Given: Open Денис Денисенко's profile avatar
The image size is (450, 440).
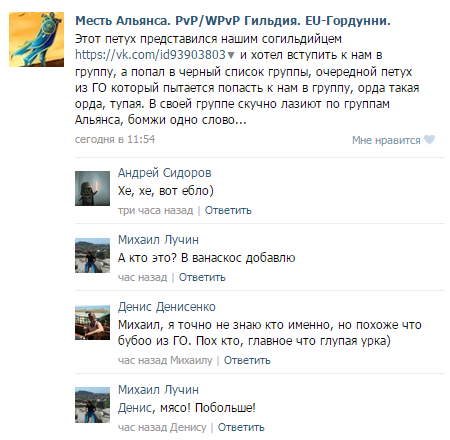Looking at the screenshot, I should (92, 322).
